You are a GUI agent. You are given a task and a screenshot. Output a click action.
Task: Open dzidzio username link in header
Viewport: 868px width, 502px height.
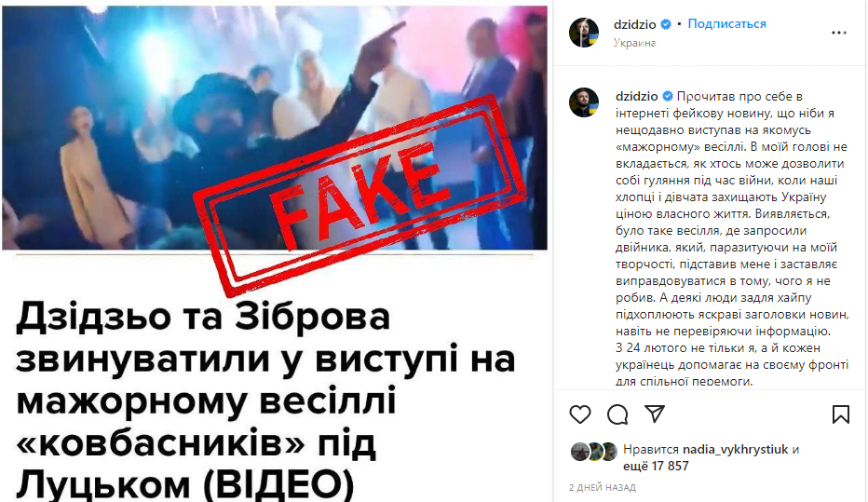pos(635,24)
